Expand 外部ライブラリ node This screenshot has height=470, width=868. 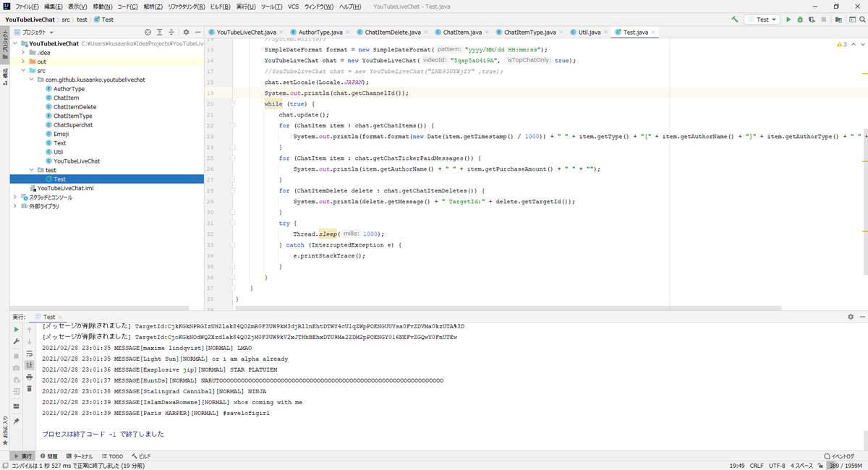(x=16, y=206)
